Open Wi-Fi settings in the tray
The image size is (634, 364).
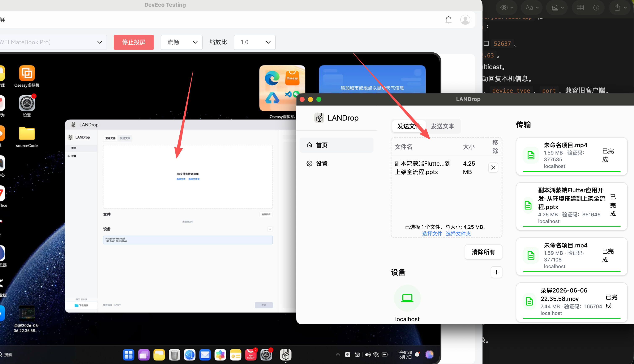(x=376, y=355)
